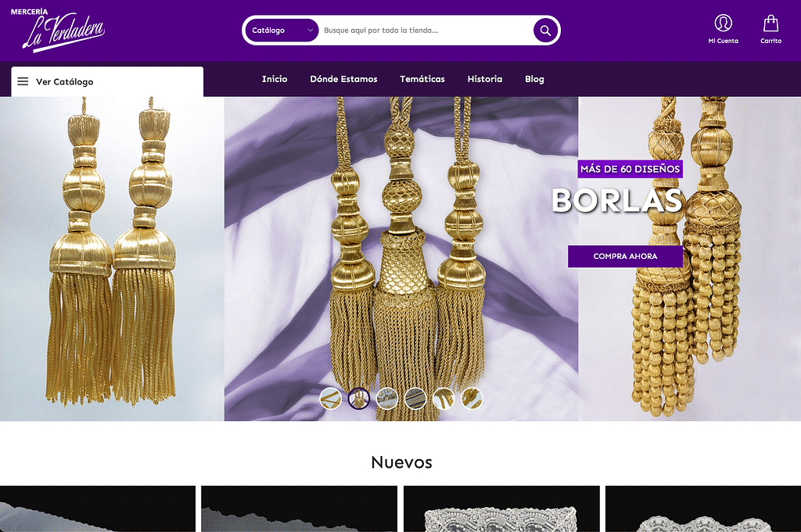Focus the store search input field
Image resolution: width=801 pixels, height=532 pixels.
[x=426, y=31]
